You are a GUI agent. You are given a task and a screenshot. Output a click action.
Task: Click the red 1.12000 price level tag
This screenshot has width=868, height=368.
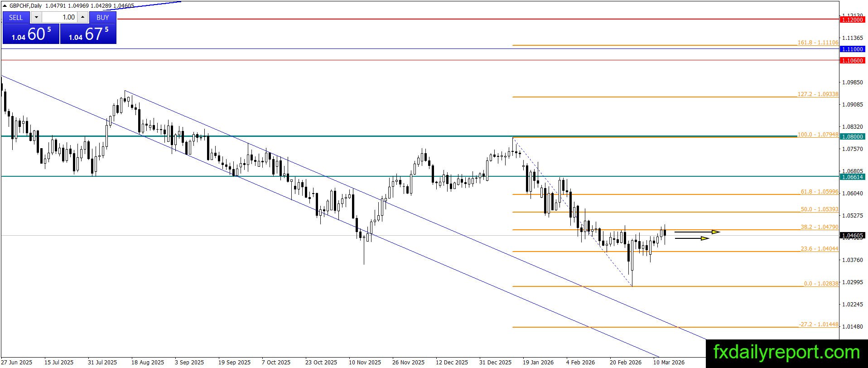click(x=852, y=19)
